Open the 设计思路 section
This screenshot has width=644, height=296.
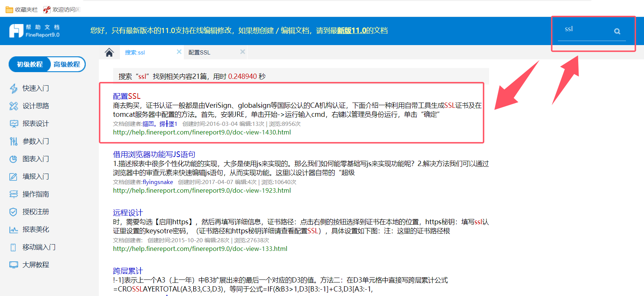[36, 106]
